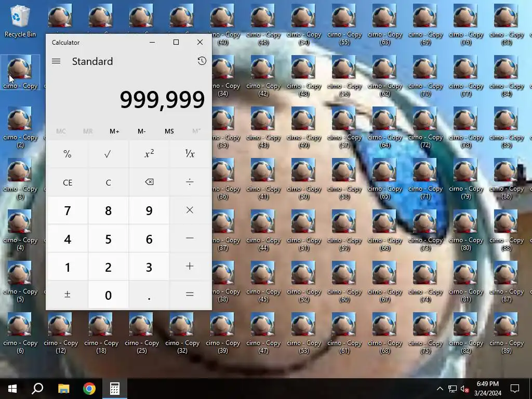This screenshot has height=399, width=532.
Task: Click the Calculator taskbar icon
Action: [x=115, y=389]
